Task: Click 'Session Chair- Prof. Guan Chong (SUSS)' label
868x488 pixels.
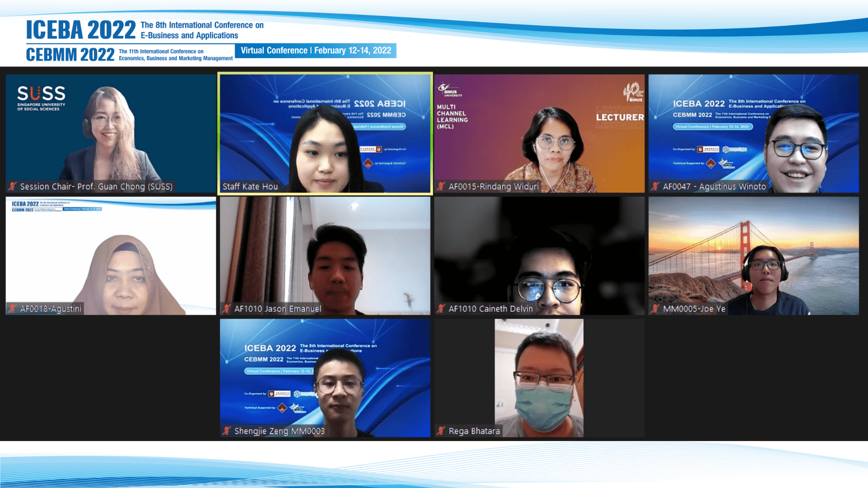Action: [x=96, y=187]
